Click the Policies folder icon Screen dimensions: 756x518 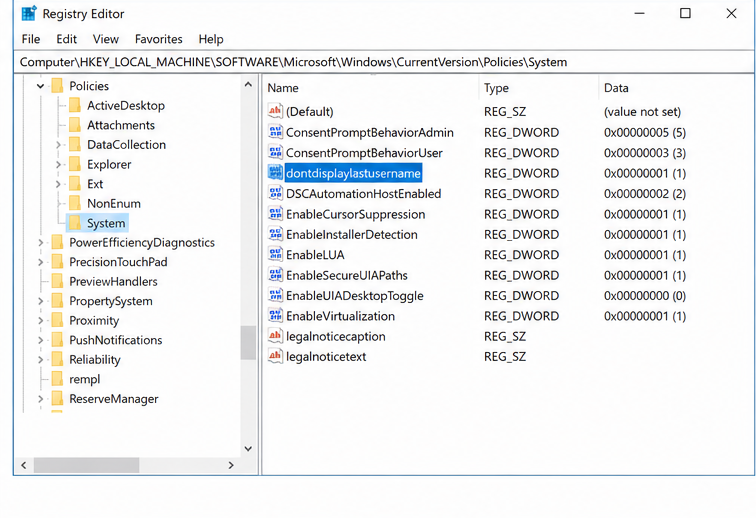[x=57, y=86]
